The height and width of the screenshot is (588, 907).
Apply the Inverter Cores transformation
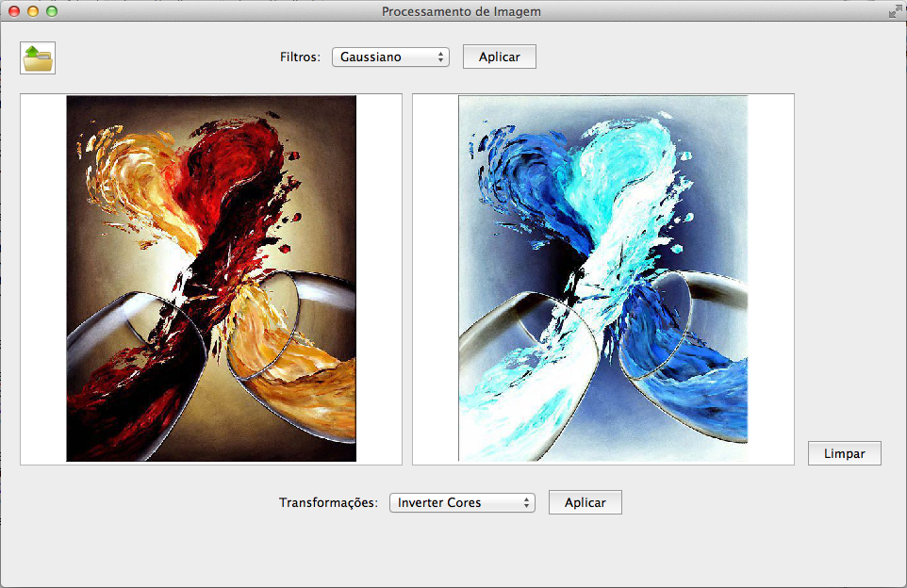pyautogui.click(x=585, y=502)
